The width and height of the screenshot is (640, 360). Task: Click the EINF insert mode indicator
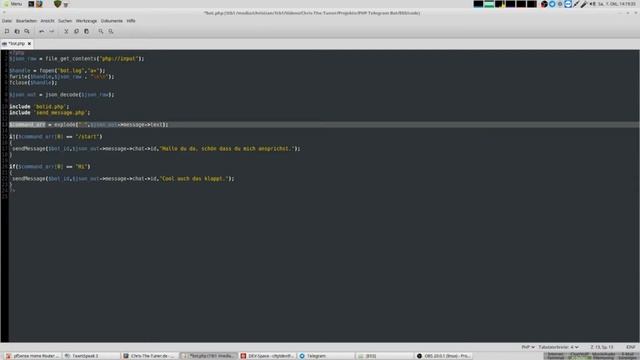coord(630,347)
